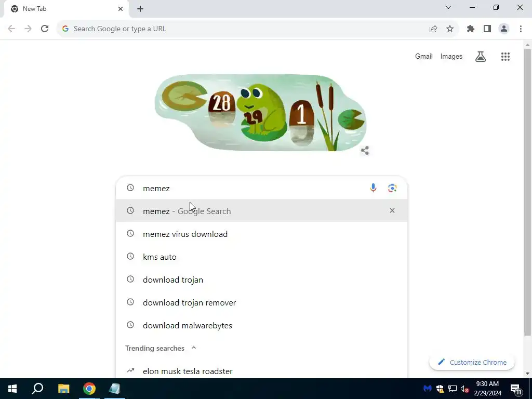Open the notification center icon
This screenshot has width=532, height=399.
516,389
